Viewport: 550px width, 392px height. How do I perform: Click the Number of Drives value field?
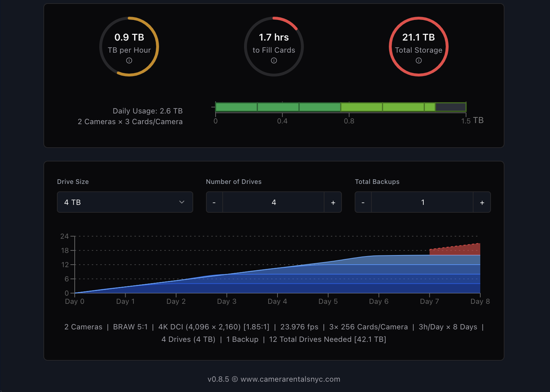pos(274,202)
